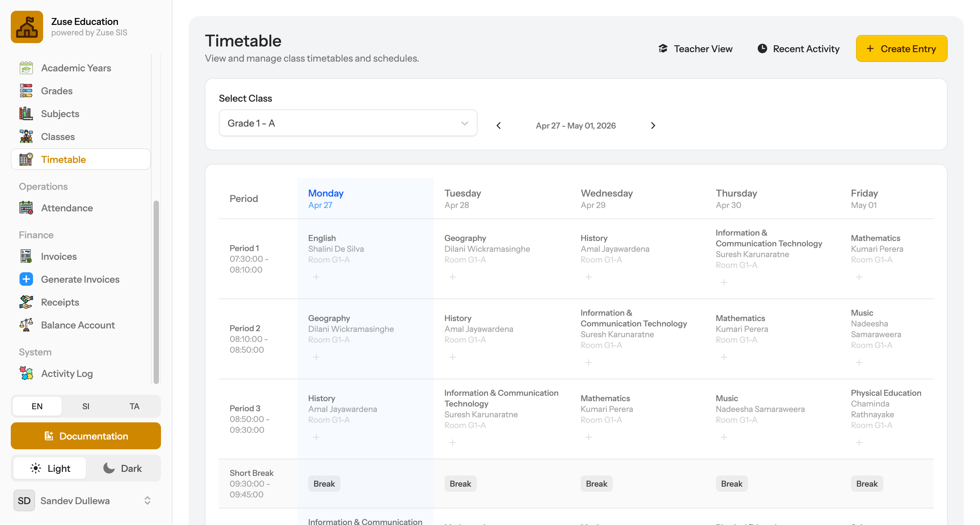The image size is (980, 525).
Task: Add entry to Friday Period 3
Action: (x=859, y=443)
